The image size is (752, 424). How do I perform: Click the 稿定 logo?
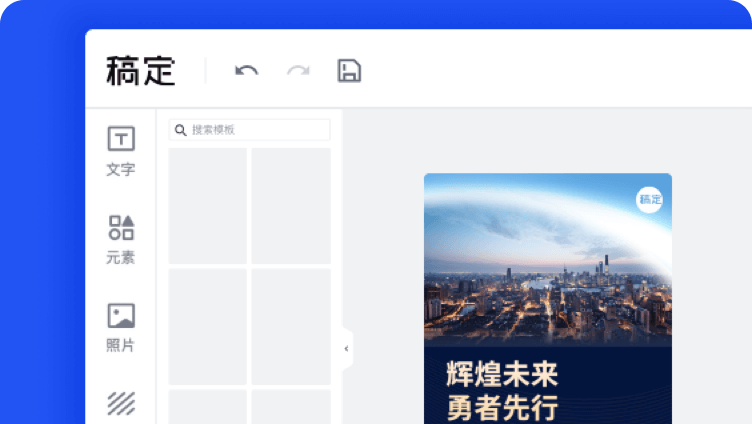pyautogui.click(x=141, y=71)
